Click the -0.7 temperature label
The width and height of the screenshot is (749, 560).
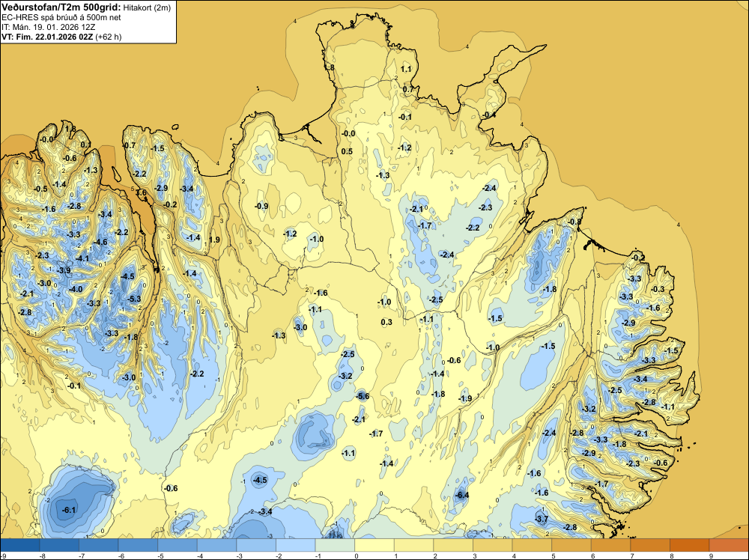point(130,145)
